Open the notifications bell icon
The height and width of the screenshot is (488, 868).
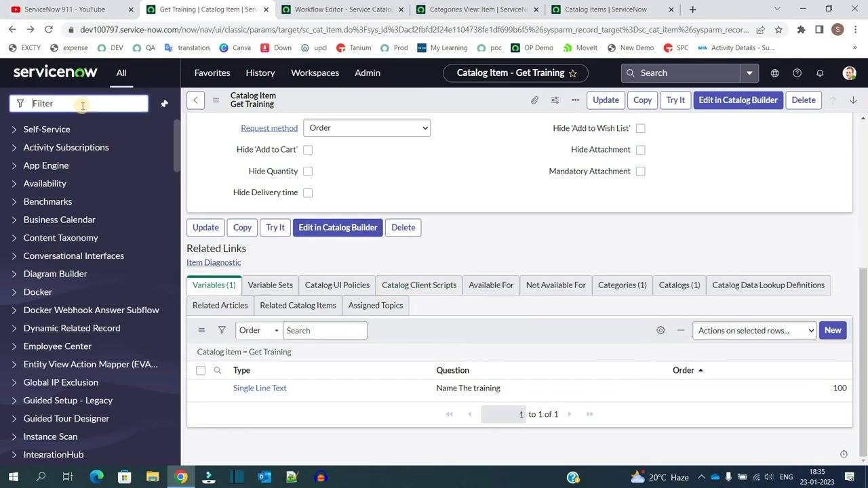(x=820, y=73)
